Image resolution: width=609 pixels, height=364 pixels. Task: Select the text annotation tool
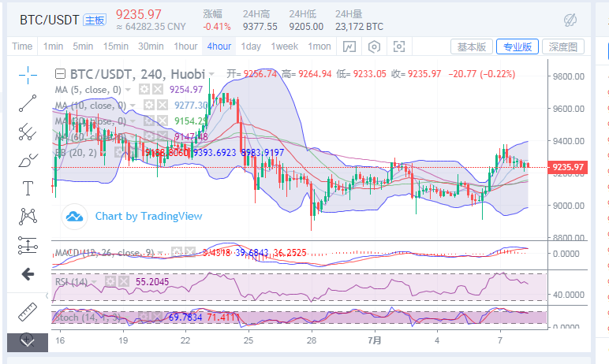28,188
